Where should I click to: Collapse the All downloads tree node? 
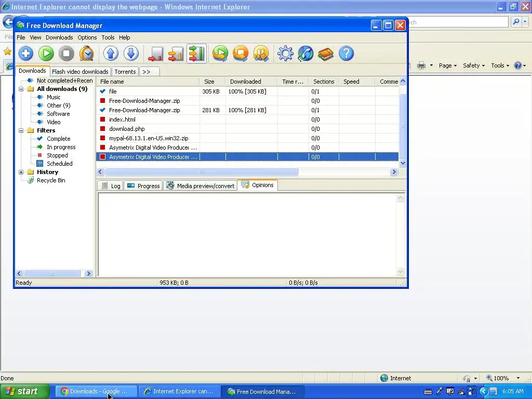[21, 89]
